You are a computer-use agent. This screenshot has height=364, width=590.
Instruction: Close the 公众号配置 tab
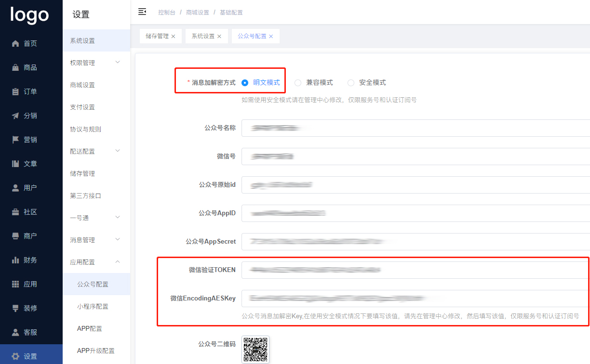coord(271,37)
